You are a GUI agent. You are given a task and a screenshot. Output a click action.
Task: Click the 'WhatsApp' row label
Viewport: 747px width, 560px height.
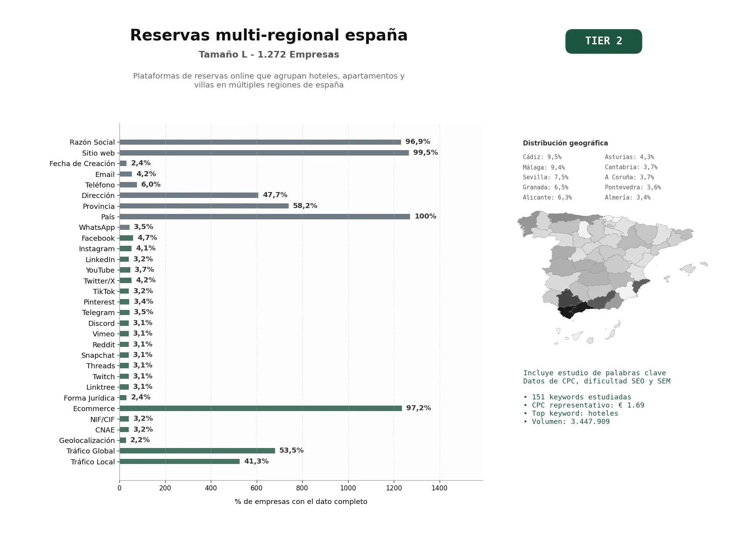[x=97, y=227]
